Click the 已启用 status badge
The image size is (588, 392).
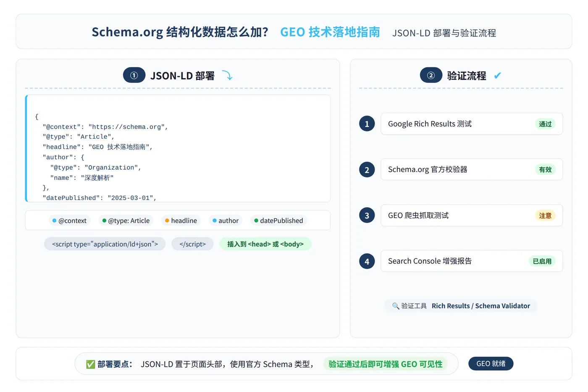(x=542, y=261)
